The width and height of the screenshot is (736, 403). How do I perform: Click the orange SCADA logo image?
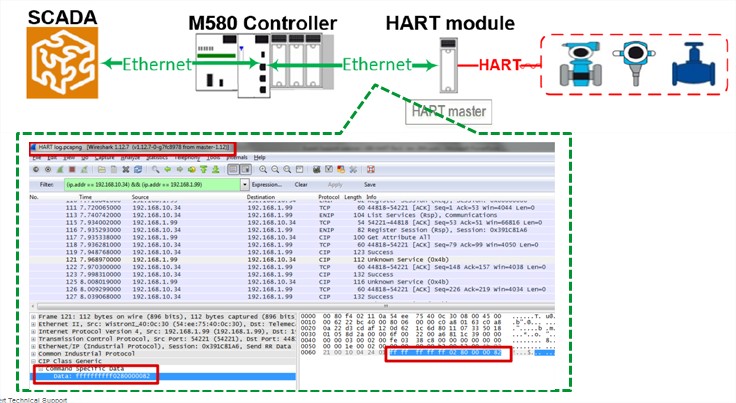(62, 62)
